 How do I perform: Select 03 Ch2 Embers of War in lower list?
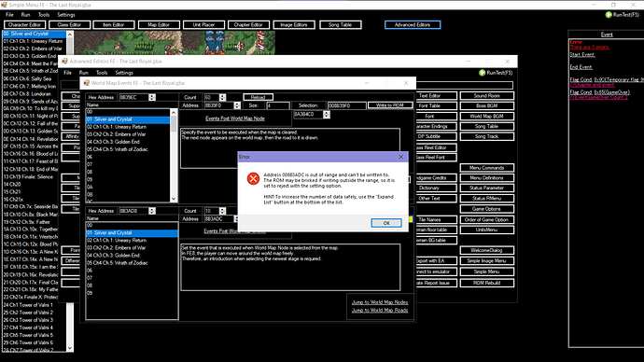coord(132,248)
